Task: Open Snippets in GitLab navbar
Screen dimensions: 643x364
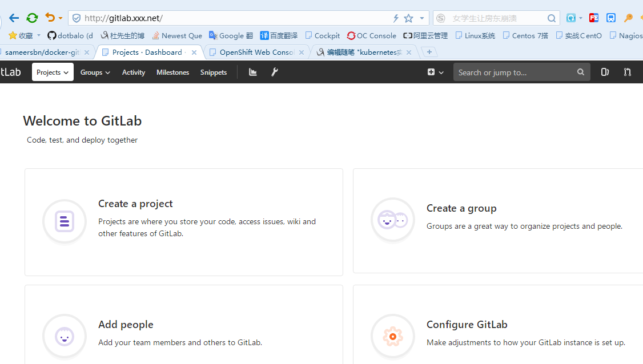Action: click(x=213, y=72)
